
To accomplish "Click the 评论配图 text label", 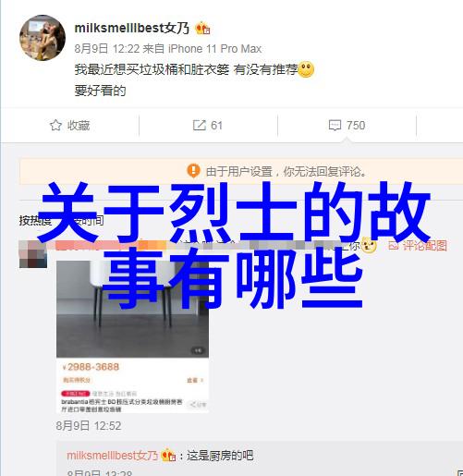I will click(425, 246).
